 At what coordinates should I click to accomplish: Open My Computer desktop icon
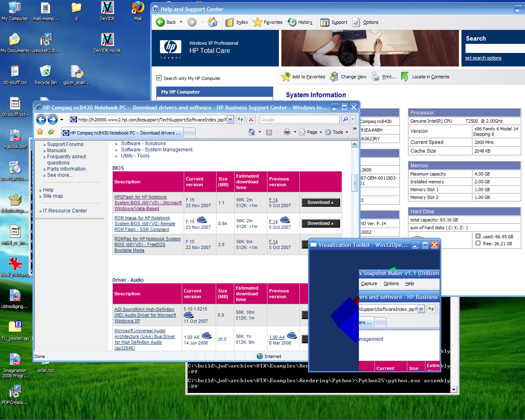pyautogui.click(x=15, y=11)
